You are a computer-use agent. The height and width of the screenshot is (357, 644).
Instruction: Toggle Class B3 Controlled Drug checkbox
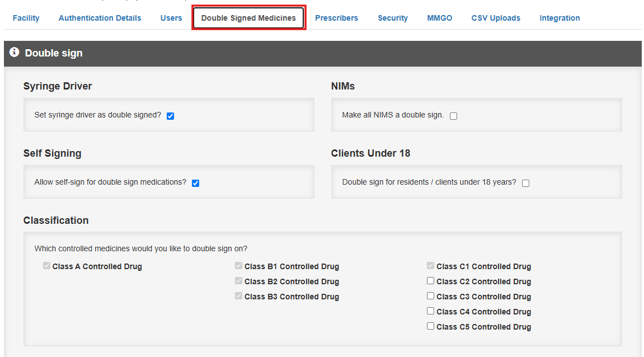pyautogui.click(x=238, y=296)
